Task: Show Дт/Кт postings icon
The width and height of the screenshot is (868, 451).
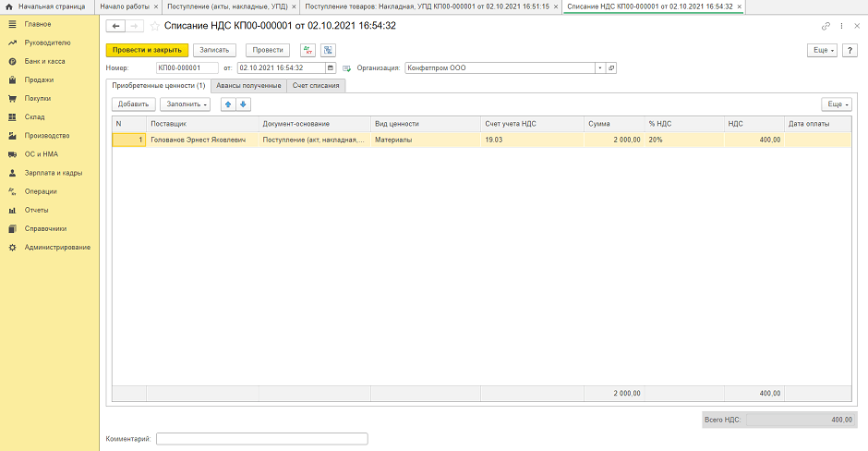Action: coord(308,50)
